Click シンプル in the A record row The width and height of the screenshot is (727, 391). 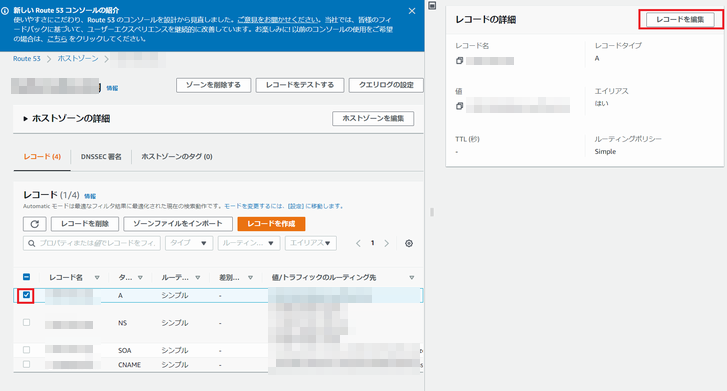175,295
